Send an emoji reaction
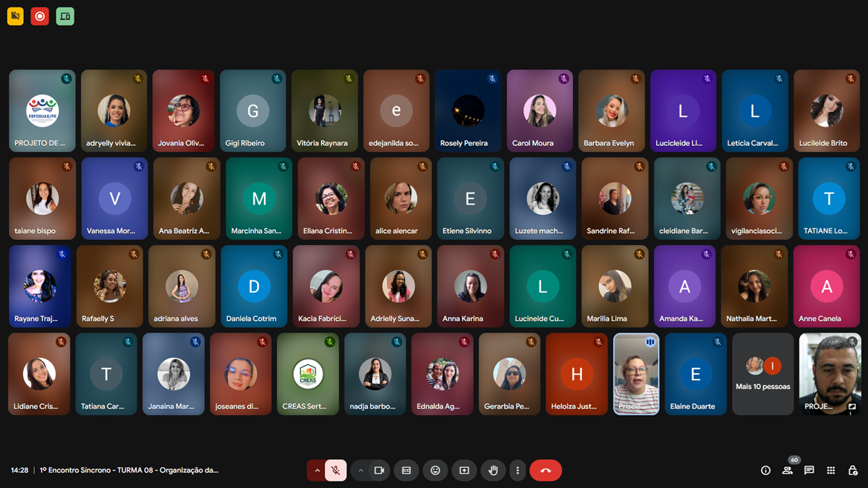 point(435,470)
